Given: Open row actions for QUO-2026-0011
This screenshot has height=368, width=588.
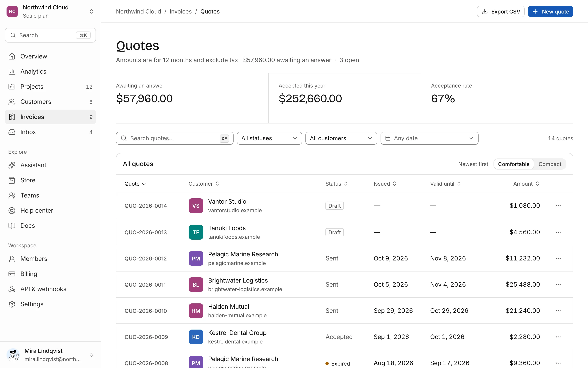Looking at the screenshot, I should click(558, 285).
